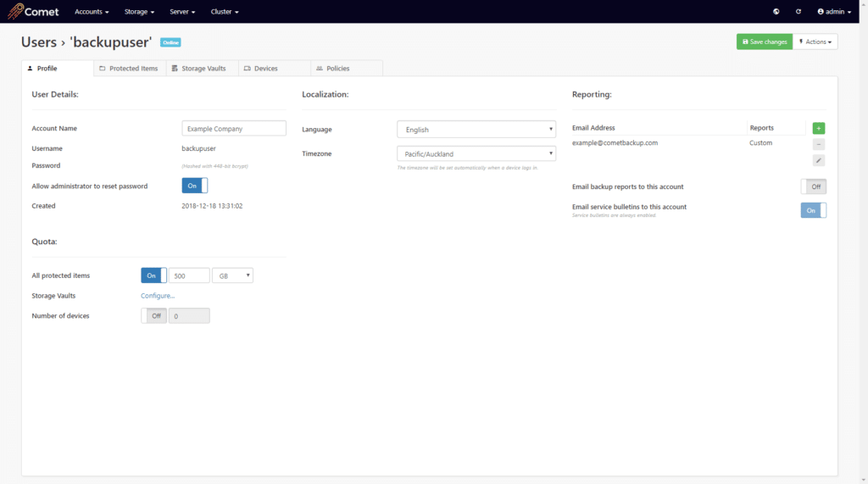Open the Language dropdown
868x484 pixels.
pos(476,129)
